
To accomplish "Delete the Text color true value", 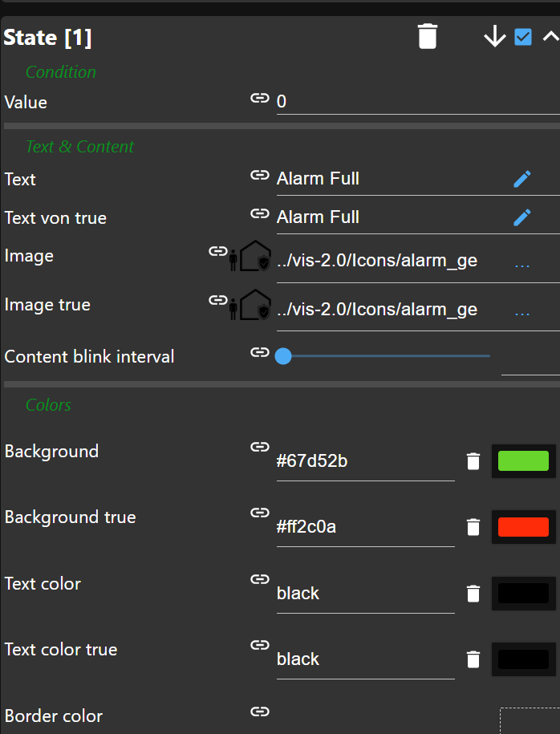I will click(x=473, y=659).
